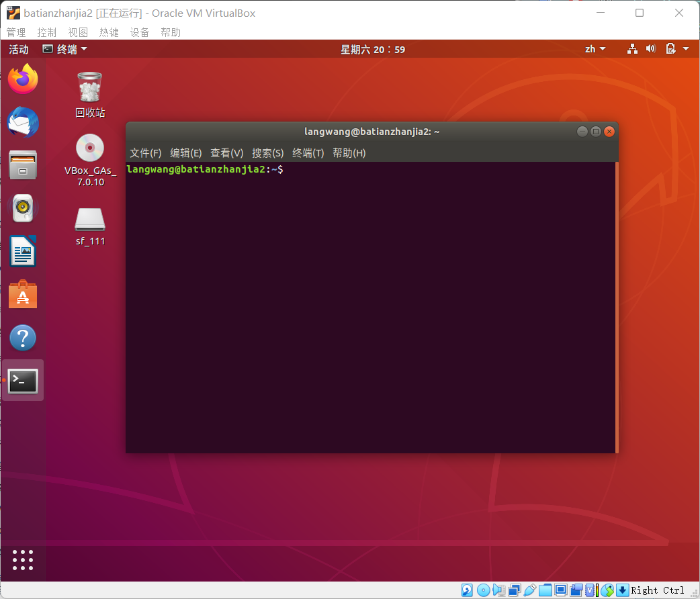
Task: Expand system menu arrow at the top right
Action: pos(686,48)
